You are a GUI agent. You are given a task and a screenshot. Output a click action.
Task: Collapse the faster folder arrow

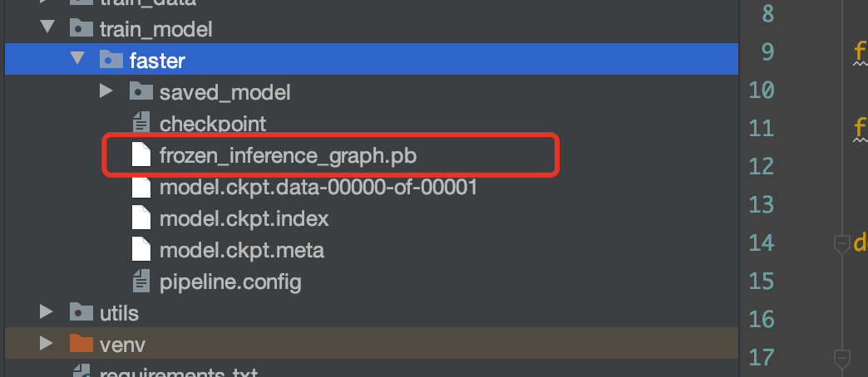tap(77, 59)
